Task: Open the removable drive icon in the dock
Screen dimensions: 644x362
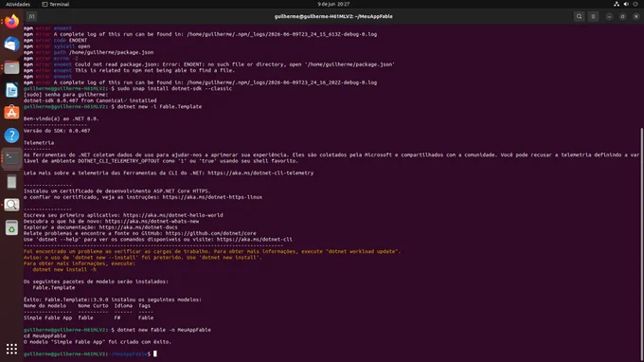Action: (11, 181)
